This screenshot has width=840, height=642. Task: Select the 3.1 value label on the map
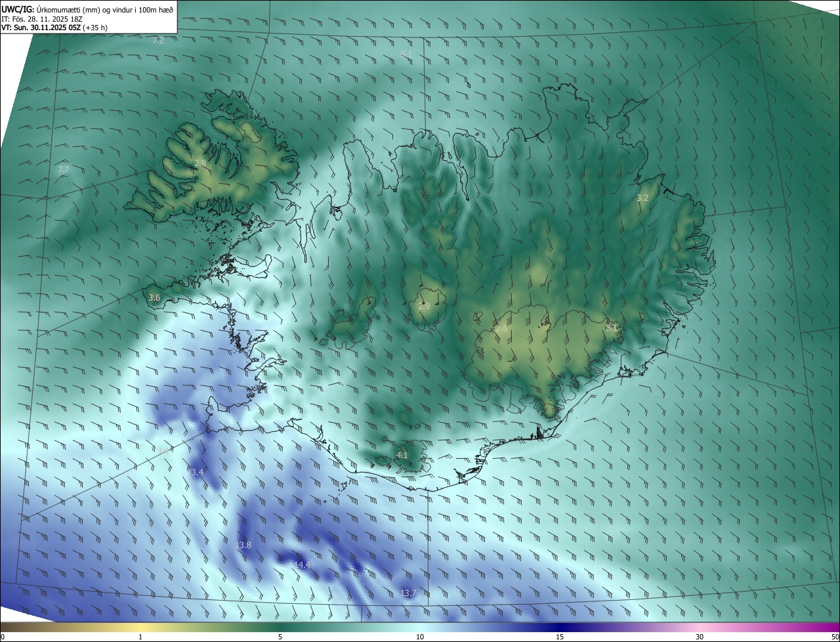pyautogui.click(x=611, y=327)
